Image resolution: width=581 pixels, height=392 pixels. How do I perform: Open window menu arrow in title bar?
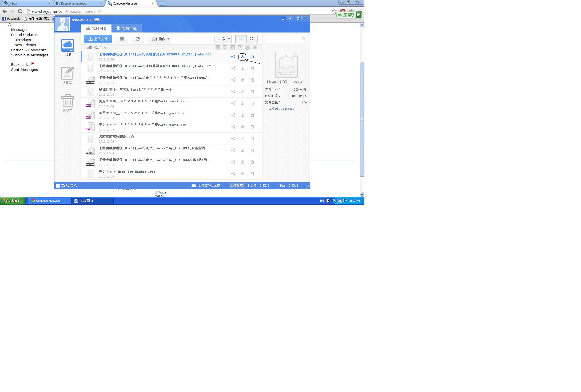pyautogui.click(x=283, y=19)
